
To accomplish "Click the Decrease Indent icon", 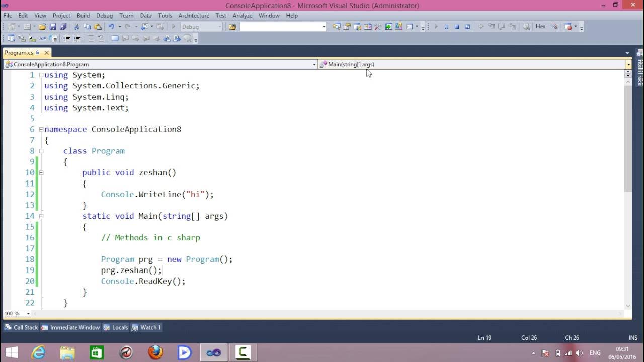I will [66, 38].
